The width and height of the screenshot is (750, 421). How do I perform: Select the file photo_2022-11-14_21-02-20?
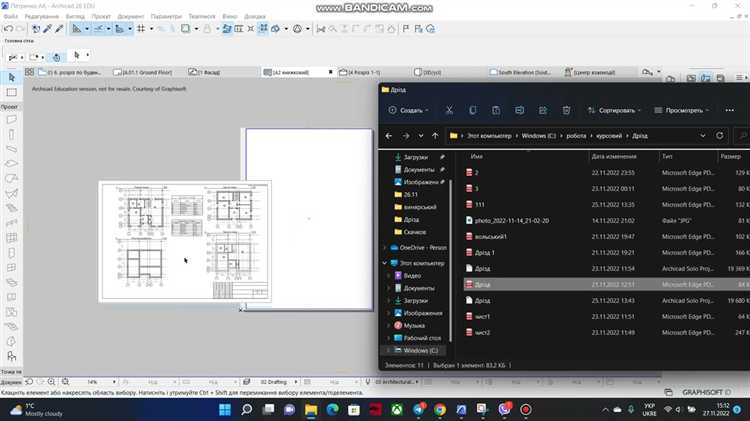click(x=512, y=221)
